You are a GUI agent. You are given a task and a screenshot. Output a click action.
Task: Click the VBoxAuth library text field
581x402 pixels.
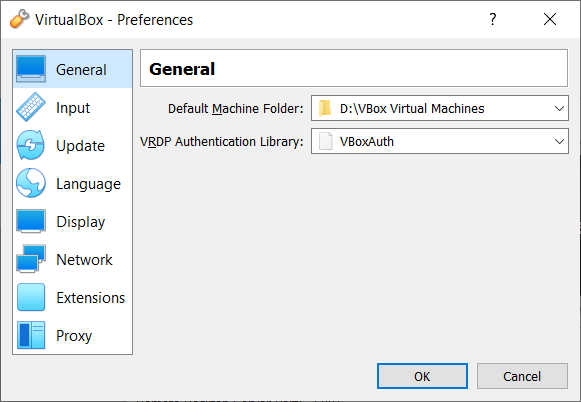tap(439, 141)
